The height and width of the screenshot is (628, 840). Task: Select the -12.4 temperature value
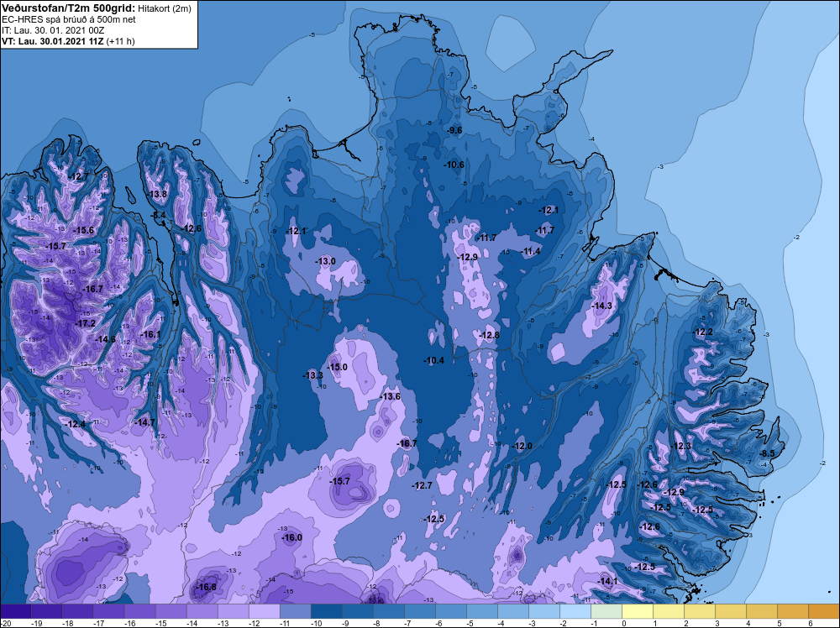[76, 424]
